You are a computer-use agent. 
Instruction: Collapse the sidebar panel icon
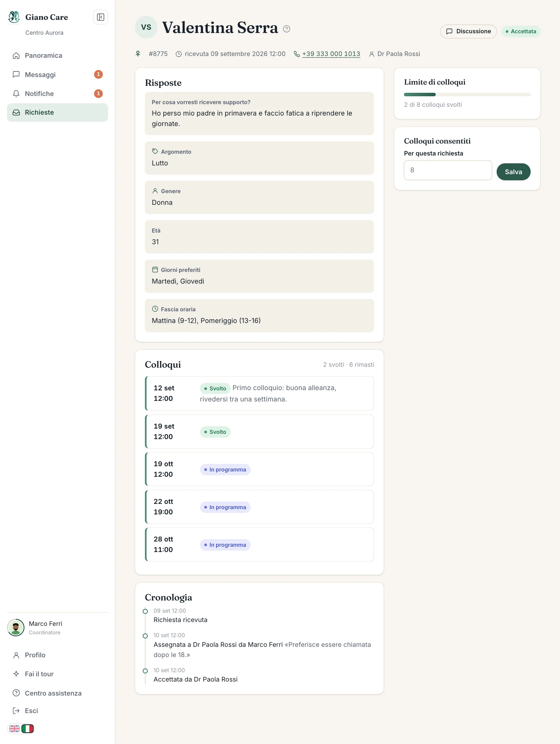100,17
